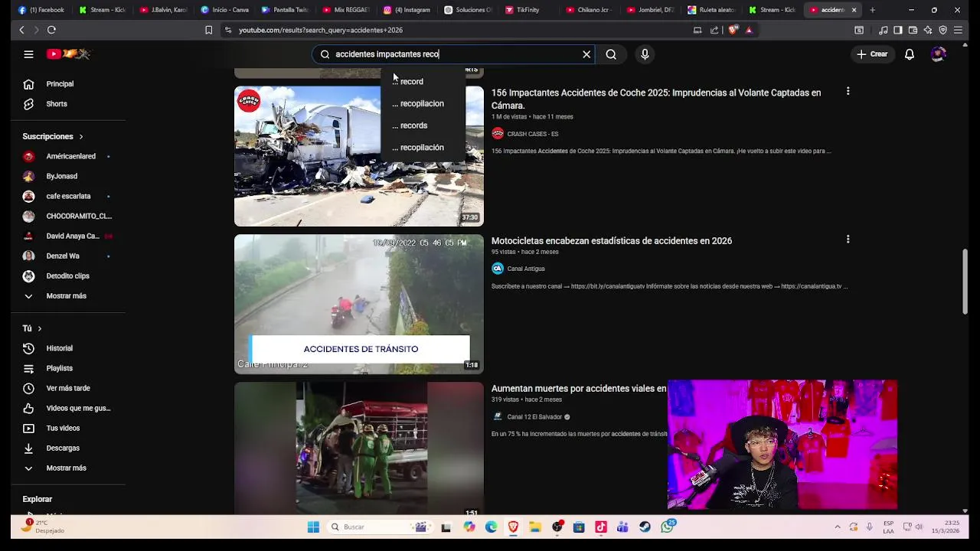The image size is (980, 551).
Task: Start voice search with the microphone icon
Action: [645, 54]
